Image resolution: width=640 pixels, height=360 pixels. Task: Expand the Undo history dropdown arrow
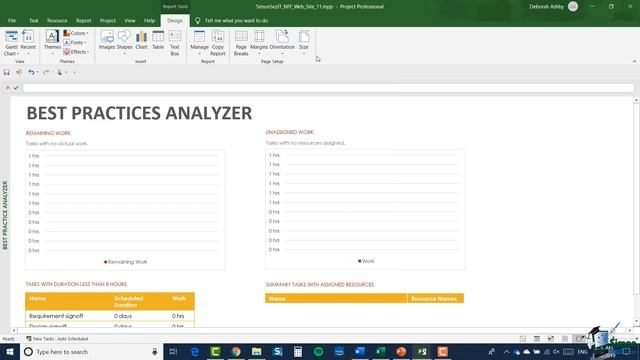(38, 72)
